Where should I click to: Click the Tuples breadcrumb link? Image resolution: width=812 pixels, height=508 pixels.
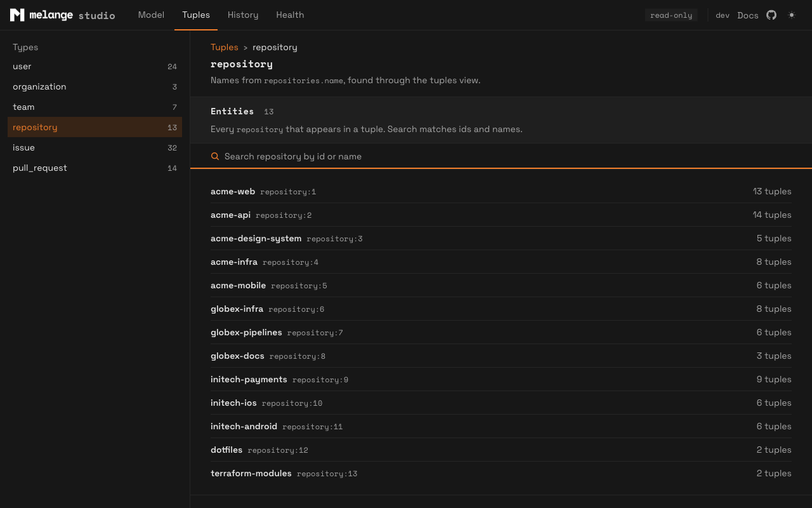[x=225, y=47]
